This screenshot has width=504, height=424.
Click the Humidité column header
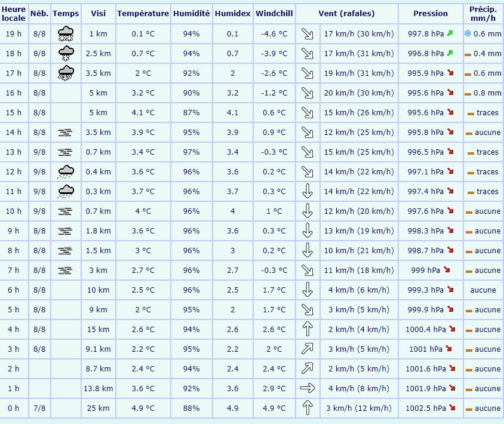[191, 14]
